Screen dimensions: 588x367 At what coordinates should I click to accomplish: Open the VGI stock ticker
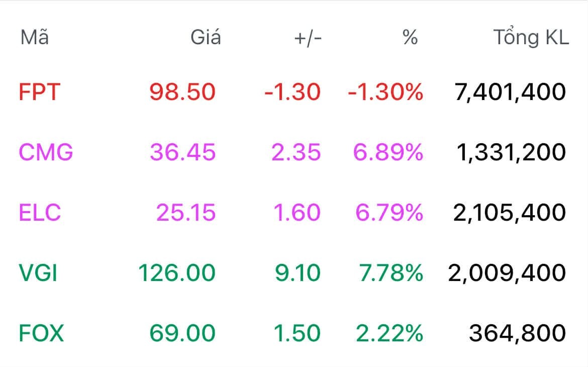(38, 273)
